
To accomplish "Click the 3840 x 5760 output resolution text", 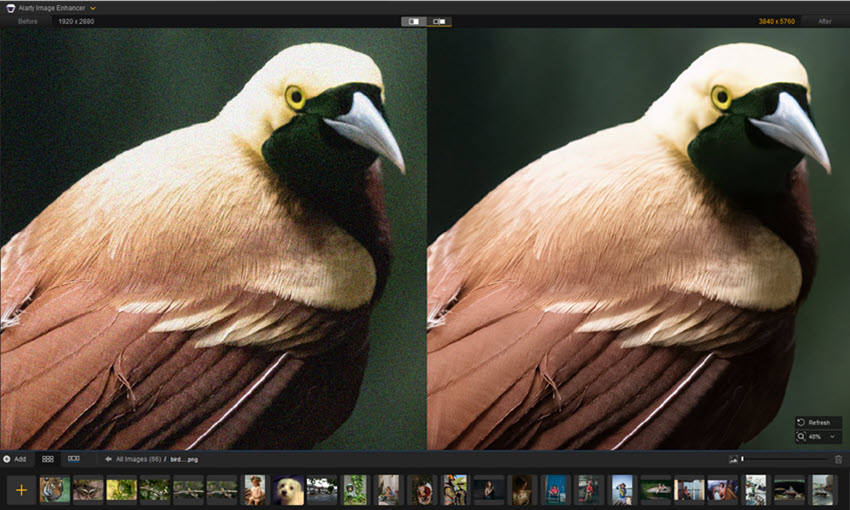I will point(776,21).
